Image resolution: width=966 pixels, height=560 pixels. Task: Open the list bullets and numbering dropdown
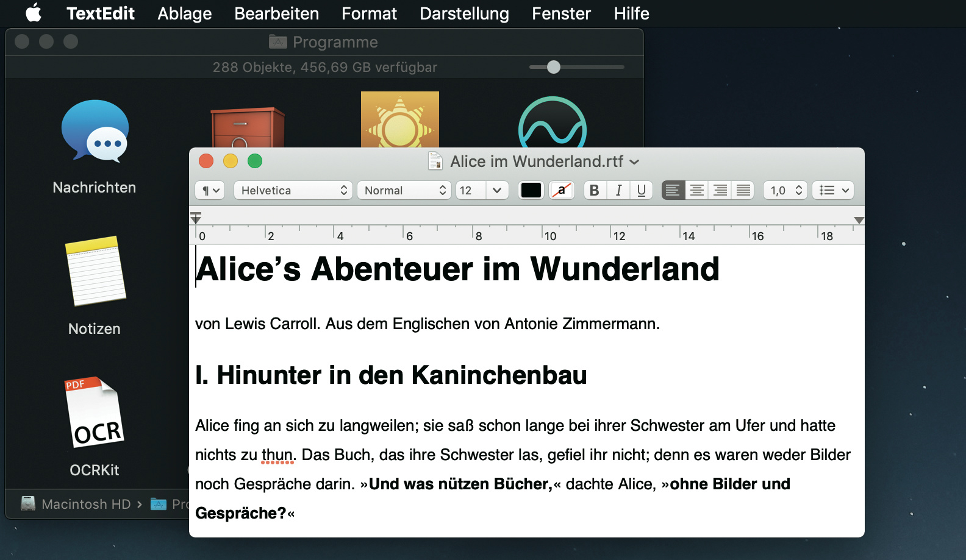pos(833,191)
